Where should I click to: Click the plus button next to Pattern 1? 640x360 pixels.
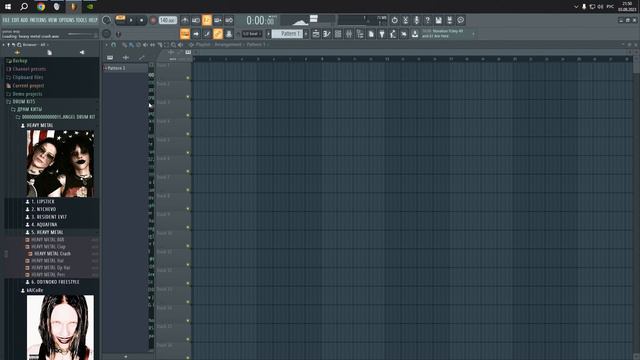pos(306,34)
